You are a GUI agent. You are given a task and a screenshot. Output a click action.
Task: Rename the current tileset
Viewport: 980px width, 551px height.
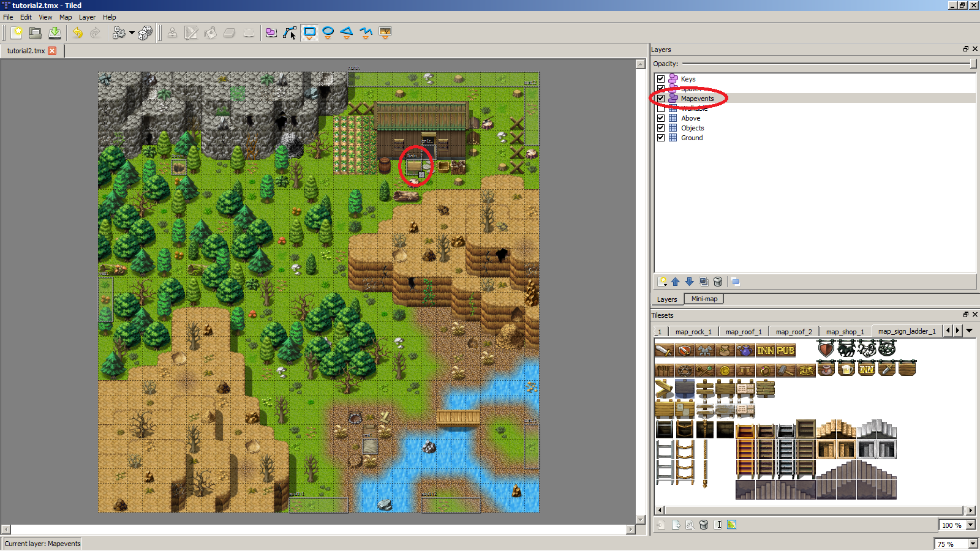coord(718,525)
